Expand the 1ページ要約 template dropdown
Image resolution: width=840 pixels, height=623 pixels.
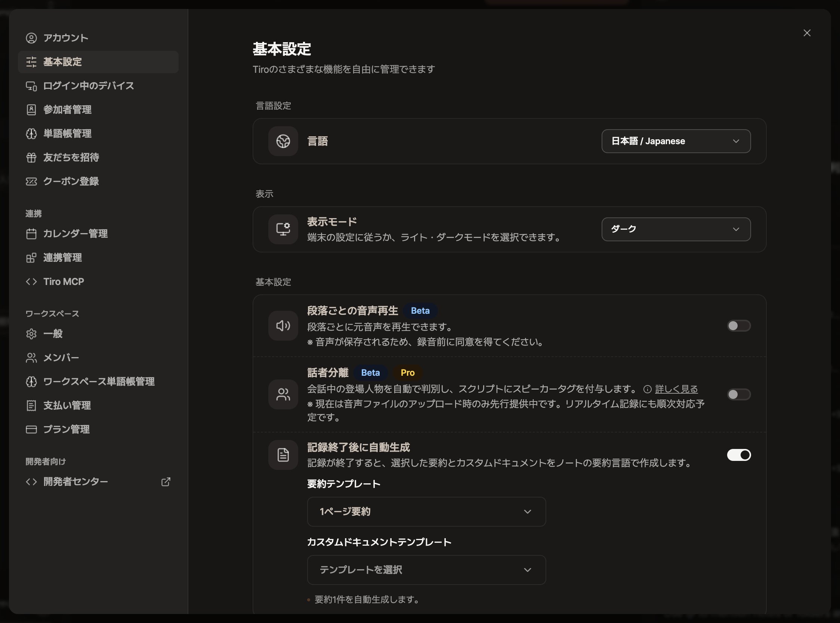point(426,512)
